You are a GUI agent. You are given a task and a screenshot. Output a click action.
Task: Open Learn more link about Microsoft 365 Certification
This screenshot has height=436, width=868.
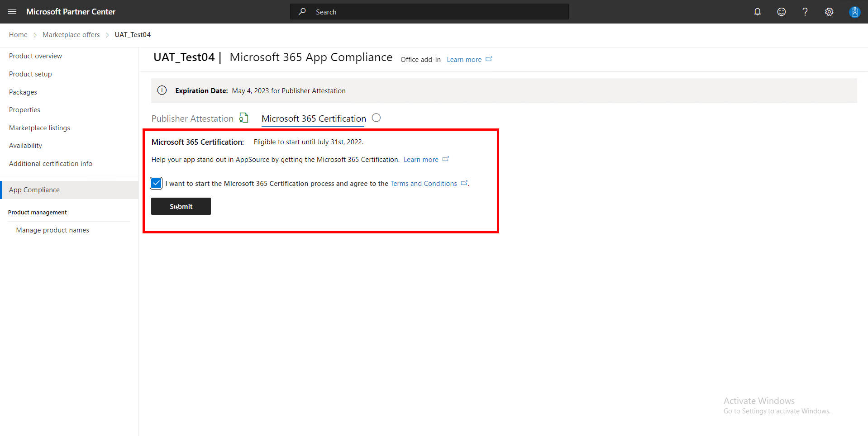pos(421,160)
